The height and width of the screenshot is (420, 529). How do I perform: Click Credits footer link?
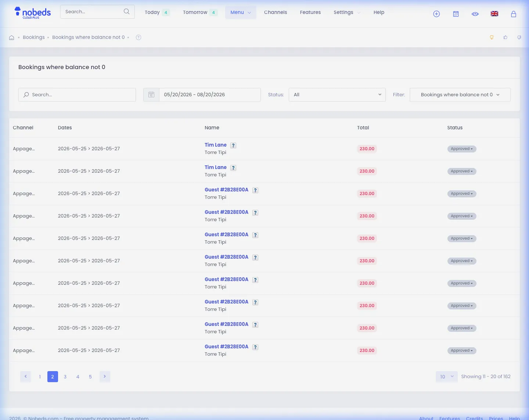tap(474, 418)
